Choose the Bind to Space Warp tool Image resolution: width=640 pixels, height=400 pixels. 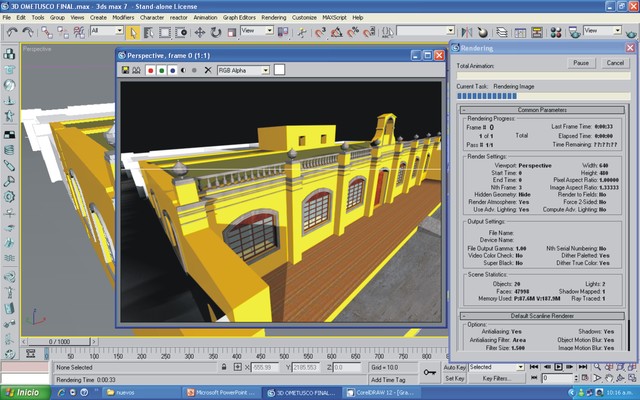click(x=79, y=32)
